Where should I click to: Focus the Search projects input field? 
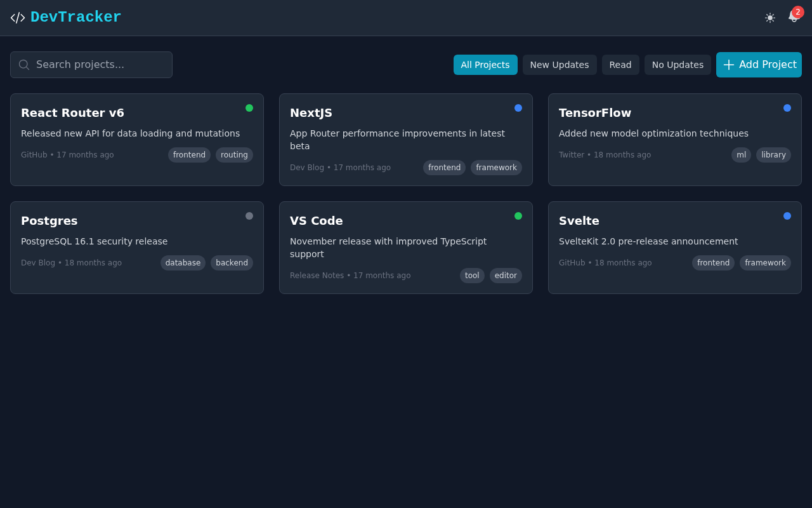pos(91,65)
